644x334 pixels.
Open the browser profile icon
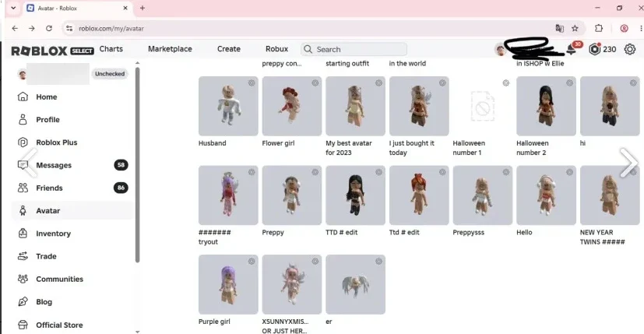[625, 28]
